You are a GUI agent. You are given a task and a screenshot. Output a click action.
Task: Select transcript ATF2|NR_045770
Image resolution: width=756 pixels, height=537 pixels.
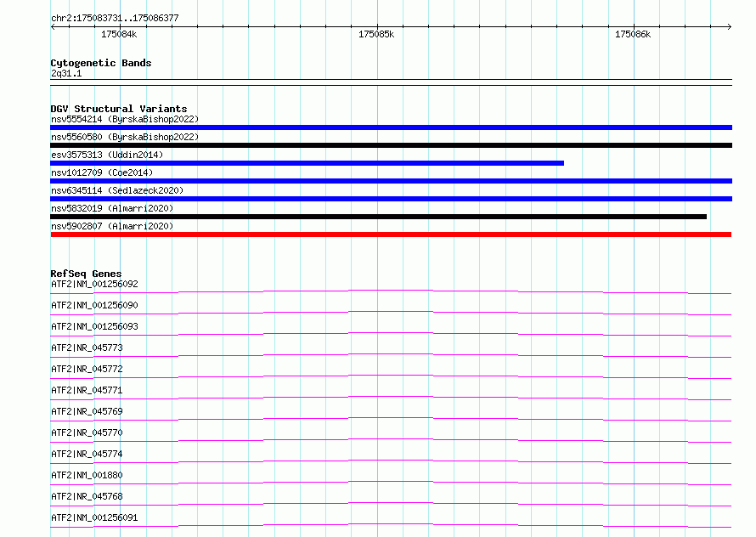point(87,432)
